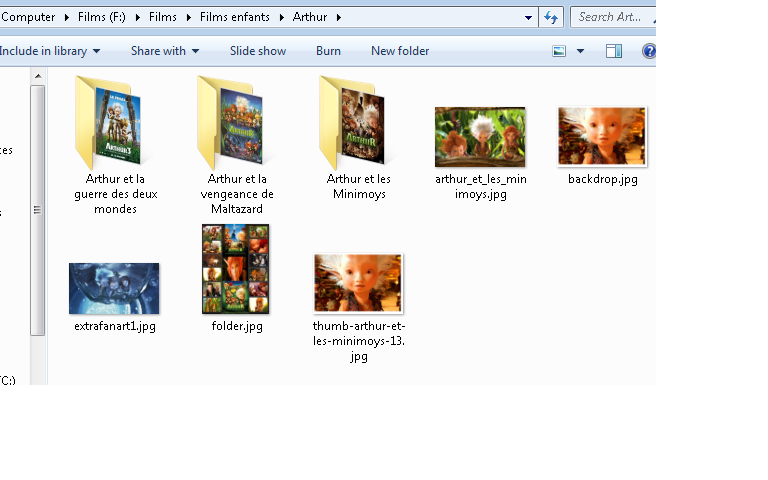Select the thumb-arthur-et-les-minimoys-13.jpg thumbnail

(x=358, y=283)
